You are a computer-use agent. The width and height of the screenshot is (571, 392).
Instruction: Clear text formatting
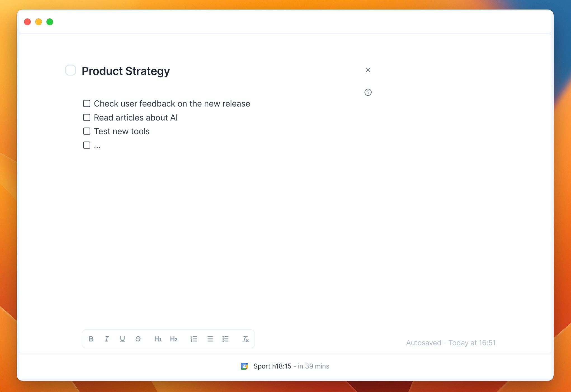point(245,339)
